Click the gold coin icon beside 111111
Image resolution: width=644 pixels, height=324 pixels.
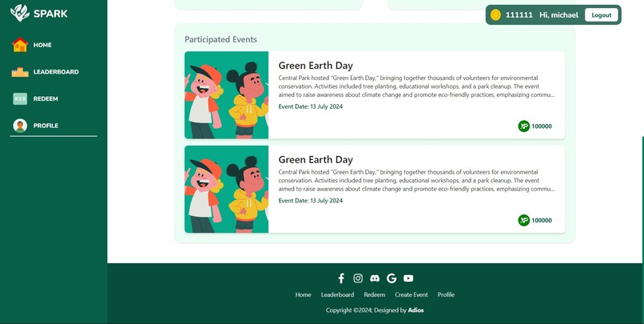tap(495, 15)
